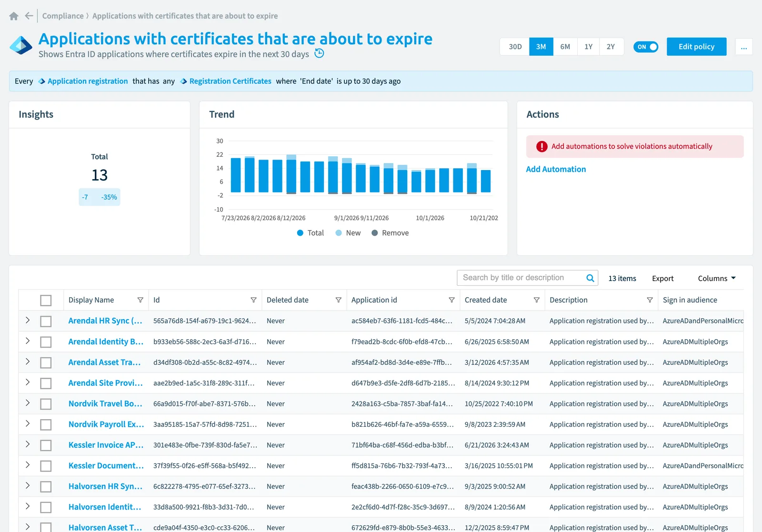Open the Application registration query link
The image size is (762, 532).
pos(88,81)
